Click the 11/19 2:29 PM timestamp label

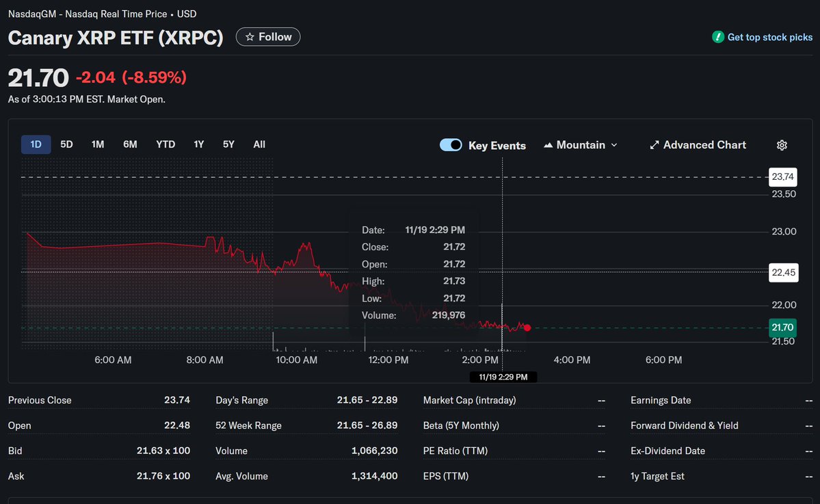coord(503,376)
